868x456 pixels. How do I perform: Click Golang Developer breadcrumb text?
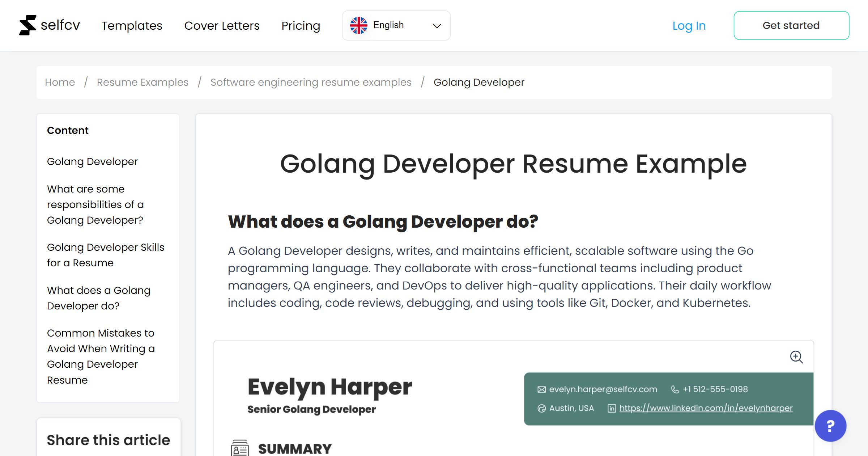pos(479,82)
